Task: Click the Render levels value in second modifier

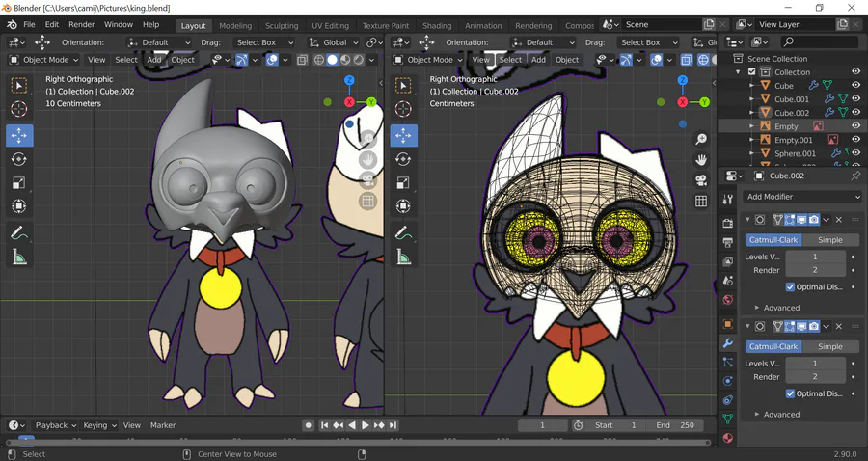Action: tap(815, 377)
